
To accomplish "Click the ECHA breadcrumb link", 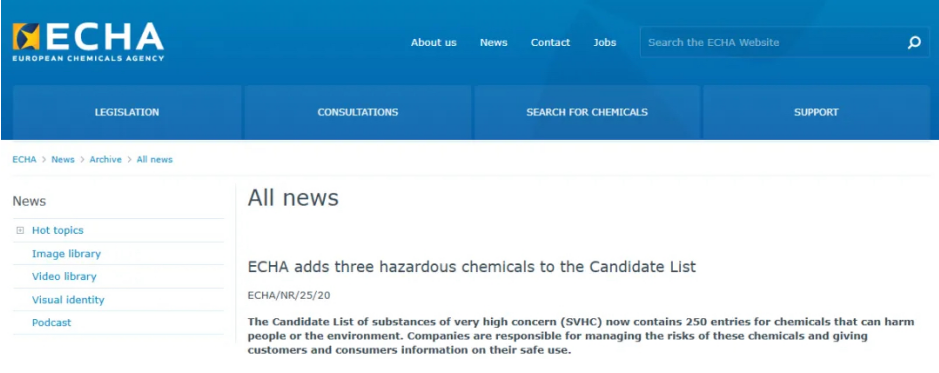I will (25, 159).
